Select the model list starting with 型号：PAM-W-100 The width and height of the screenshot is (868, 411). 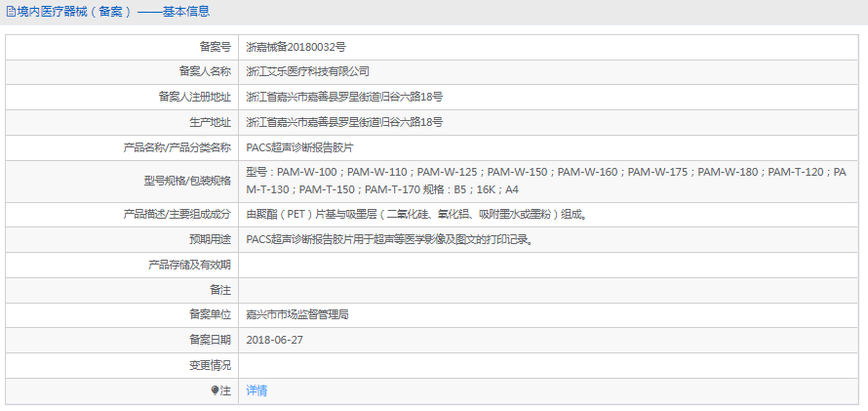click(546, 181)
